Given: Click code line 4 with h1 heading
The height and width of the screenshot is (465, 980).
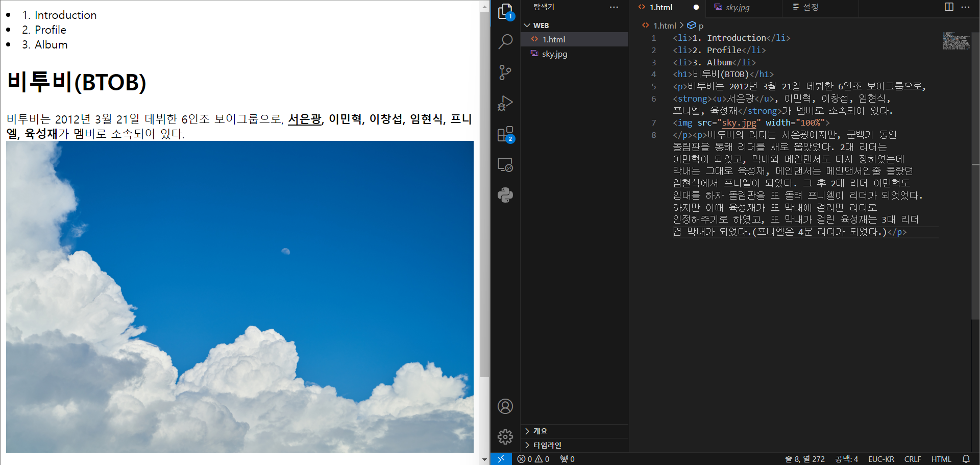Looking at the screenshot, I should 723,74.
